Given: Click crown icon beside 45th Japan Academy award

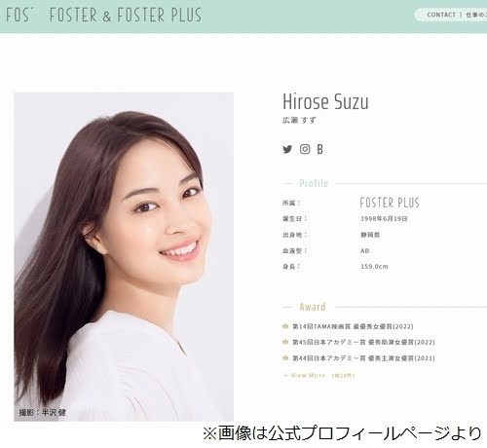Looking at the screenshot, I should pos(285,342).
